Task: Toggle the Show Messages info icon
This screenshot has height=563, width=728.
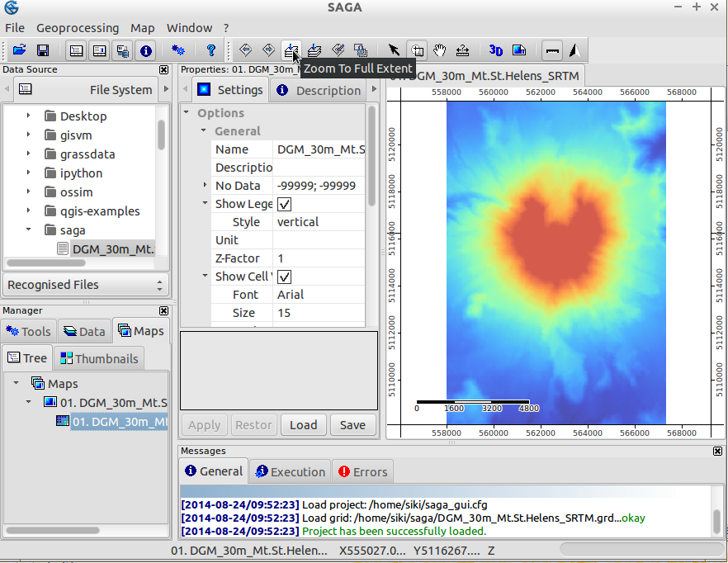Action: (x=146, y=50)
